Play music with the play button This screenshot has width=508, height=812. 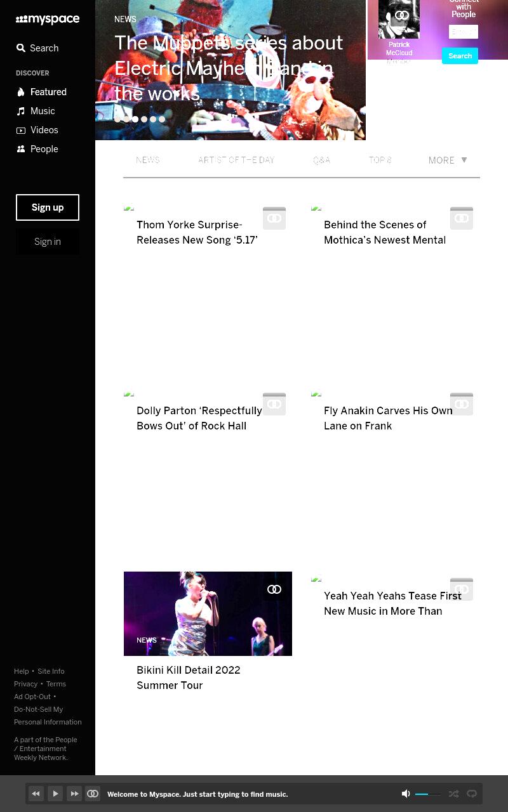(55, 794)
